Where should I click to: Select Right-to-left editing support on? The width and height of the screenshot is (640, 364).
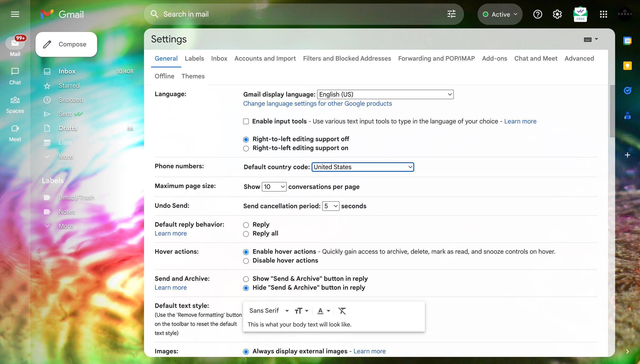(x=246, y=148)
